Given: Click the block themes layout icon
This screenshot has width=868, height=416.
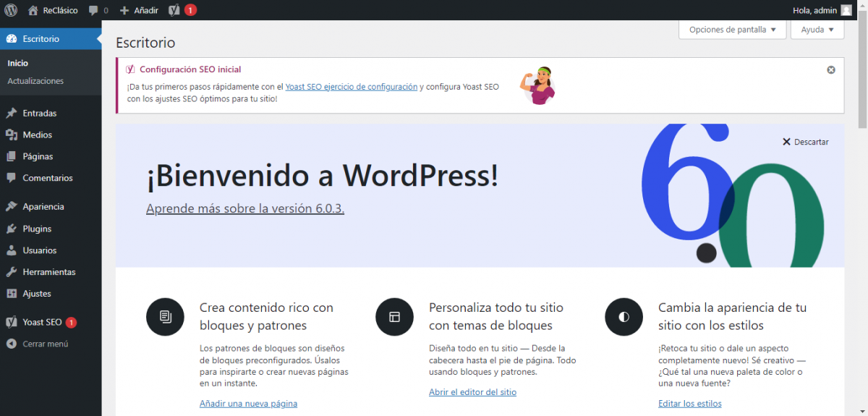Looking at the screenshot, I should click(x=394, y=317).
